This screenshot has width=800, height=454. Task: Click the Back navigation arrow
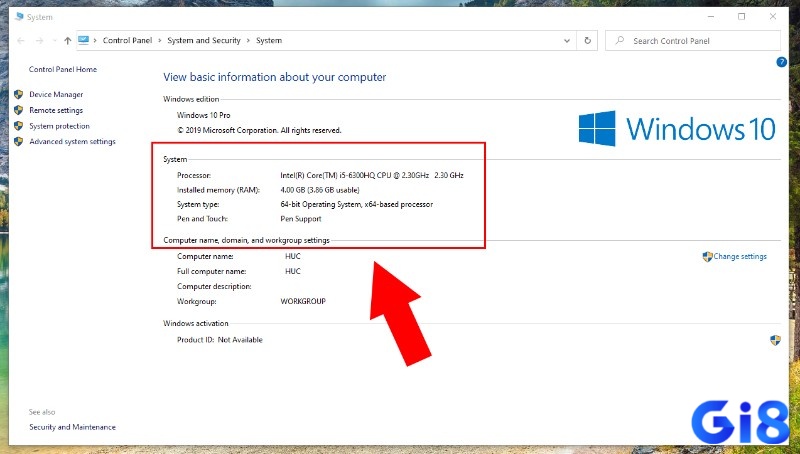[x=21, y=40]
